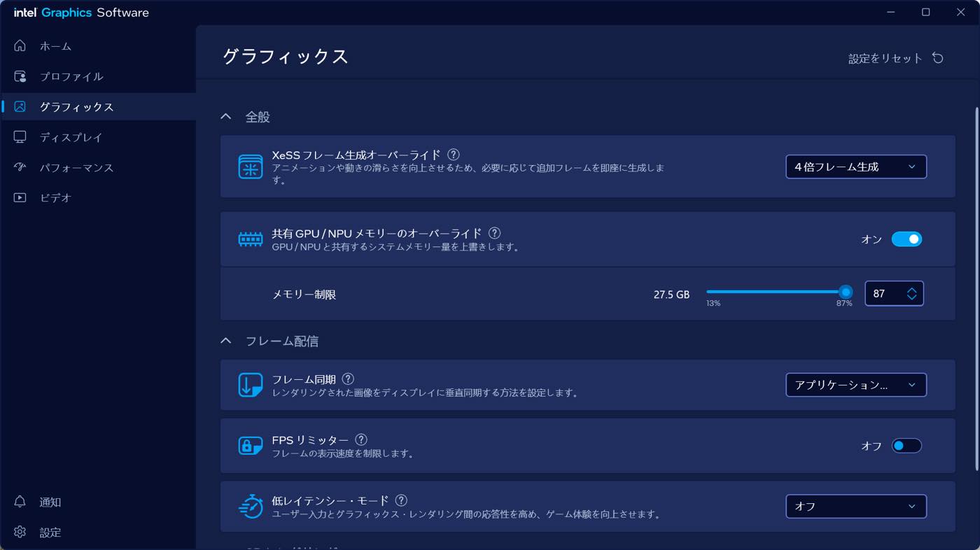Click the FPS リミッター lock icon
980x550 pixels.
251,446
